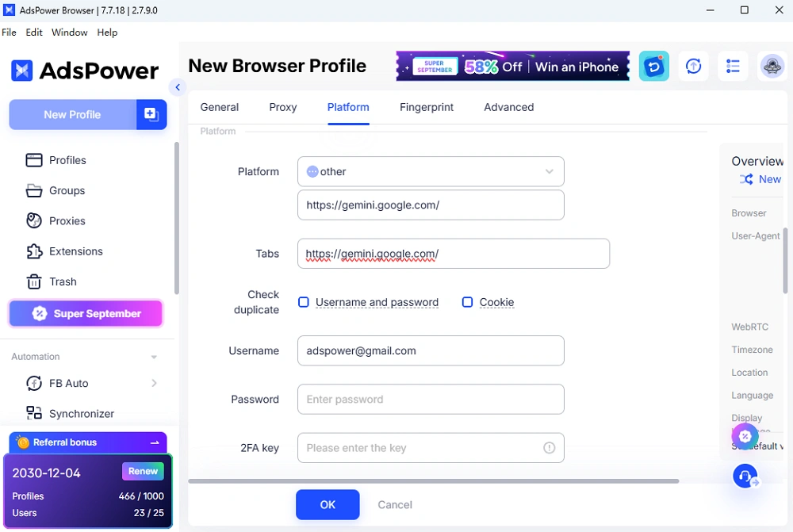Collapse the Automation section arrow

[154, 357]
